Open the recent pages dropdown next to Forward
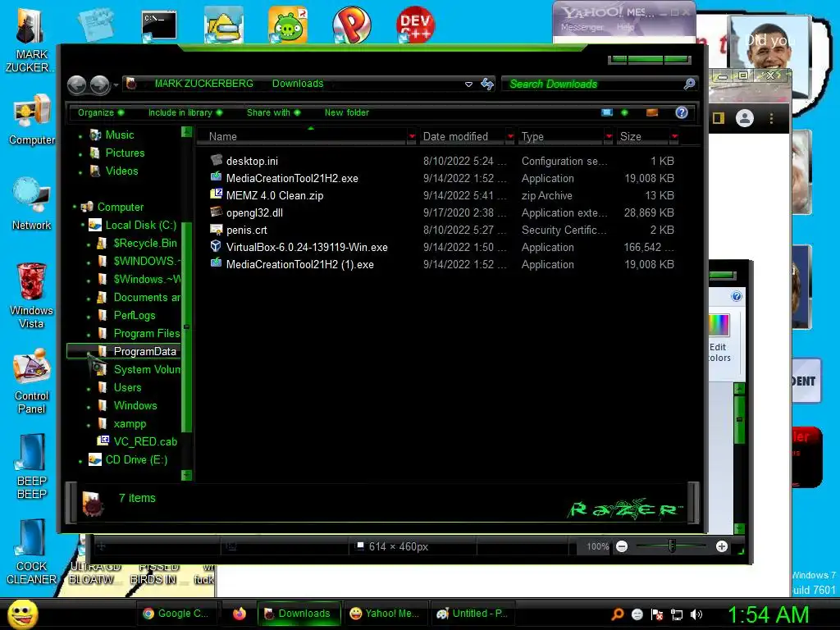This screenshot has height=630, width=840. coord(116,84)
